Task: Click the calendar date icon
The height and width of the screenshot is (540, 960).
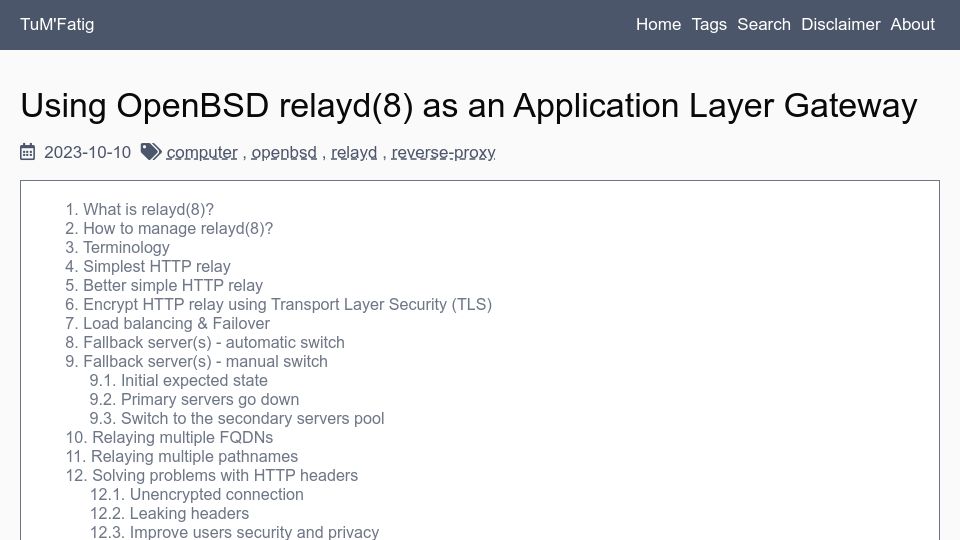Action: (28, 152)
